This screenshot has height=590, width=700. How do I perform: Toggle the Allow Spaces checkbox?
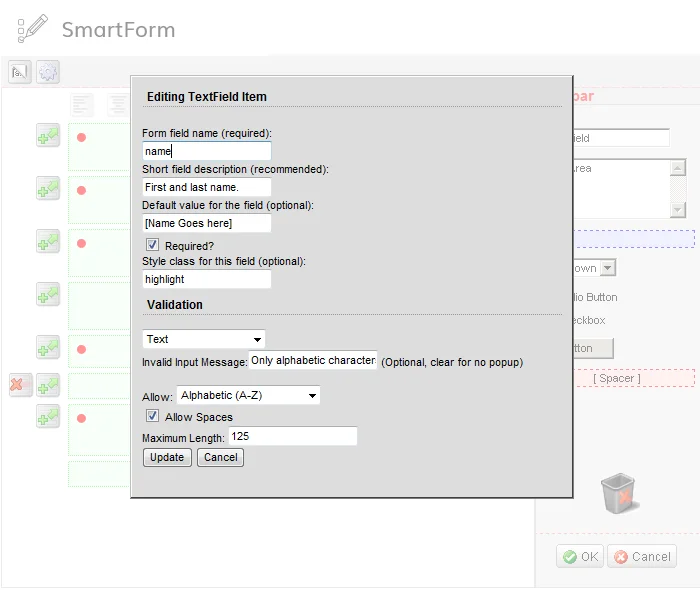tap(152, 416)
